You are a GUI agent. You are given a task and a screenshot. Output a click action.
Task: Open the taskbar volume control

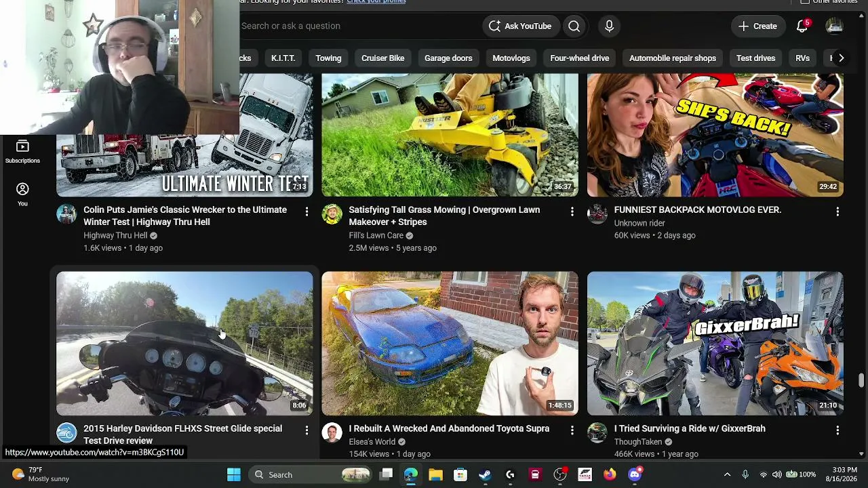click(777, 474)
